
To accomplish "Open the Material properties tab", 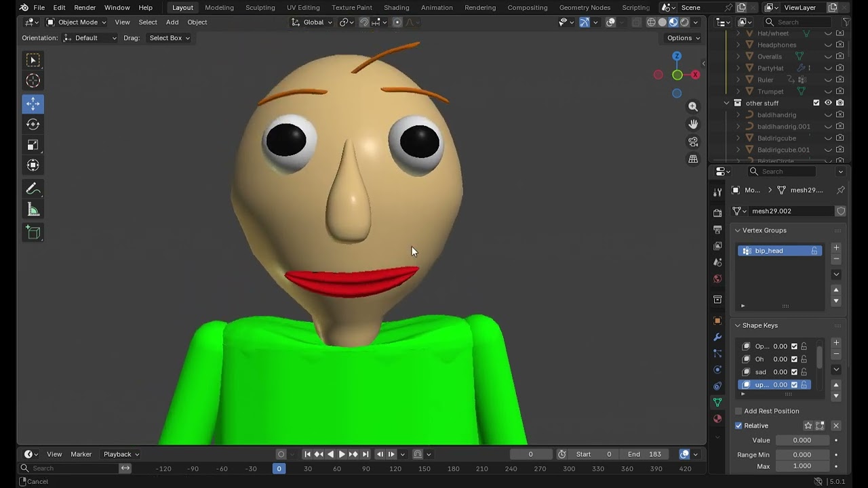I will tap(717, 419).
